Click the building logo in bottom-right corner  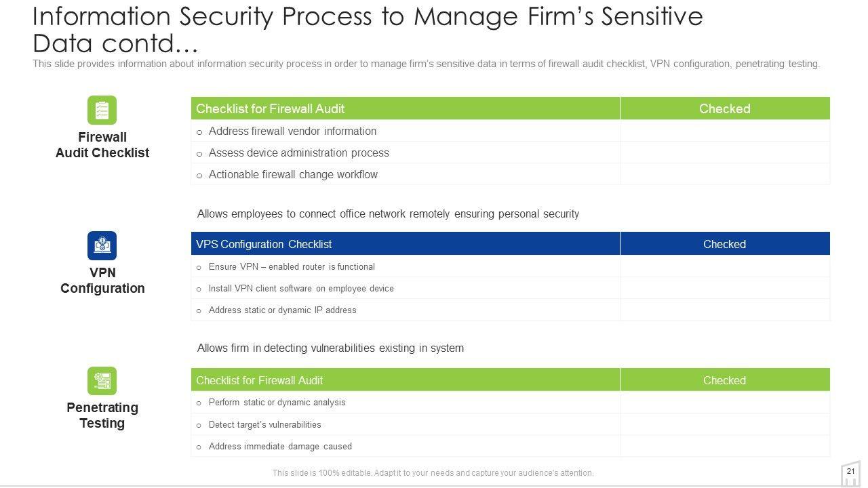[x=850, y=475]
